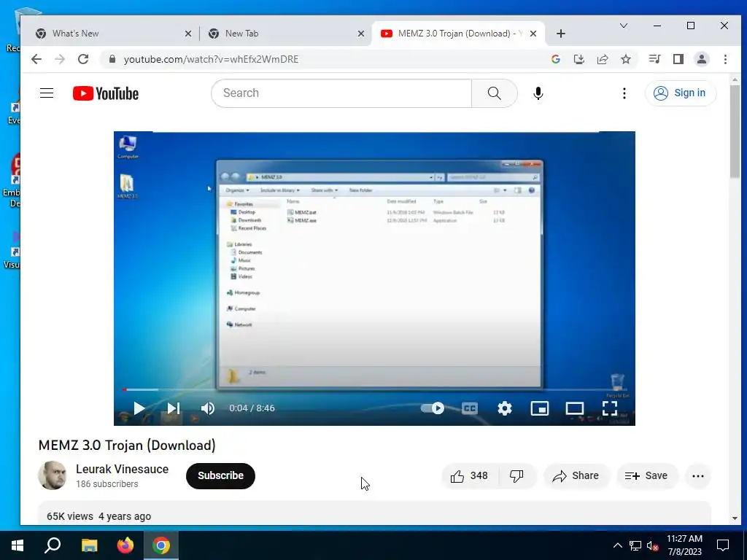Screen dimensions: 747x560
Task: Open Windows taskbar search
Action: pyautogui.click(x=53, y=545)
